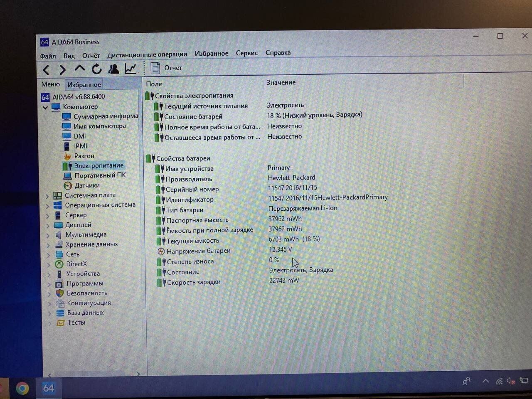
Task: Click the Refresh icon in toolbar
Action: click(x=96, y=69)
